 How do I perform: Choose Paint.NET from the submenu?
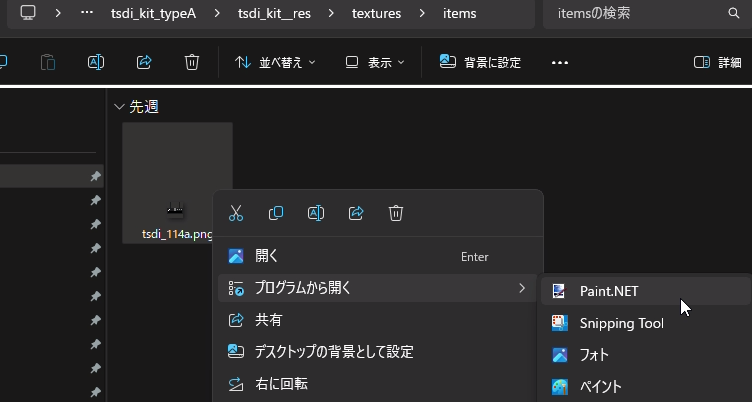click(x=608, y=291)
